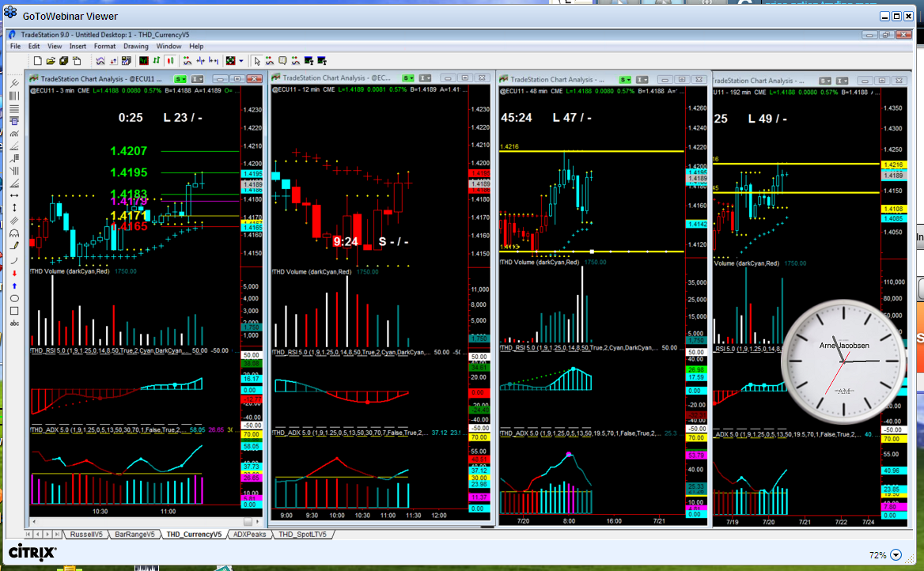Click the '9:24' label in 12 min chart
The image size is (924, 571).
tap(346, 241)
